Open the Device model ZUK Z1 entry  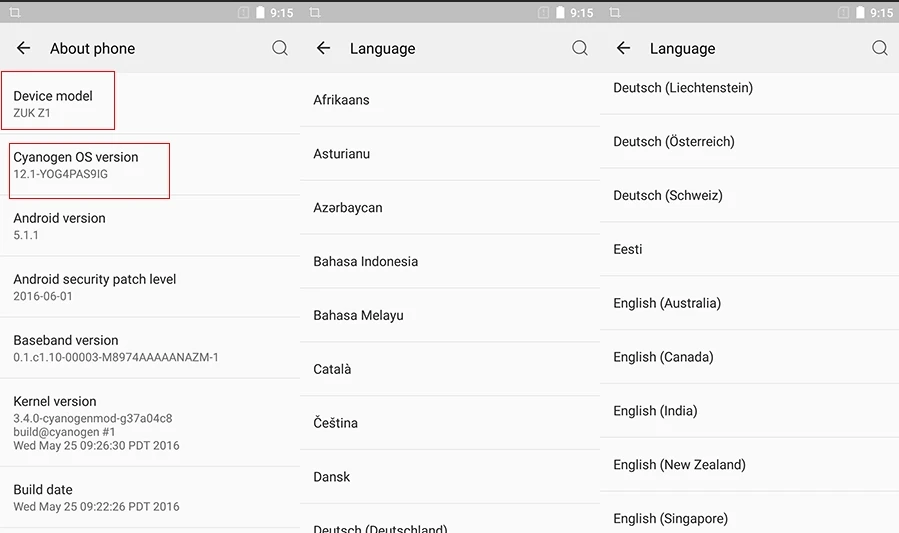pyautogui.click(x=150, y=103)
